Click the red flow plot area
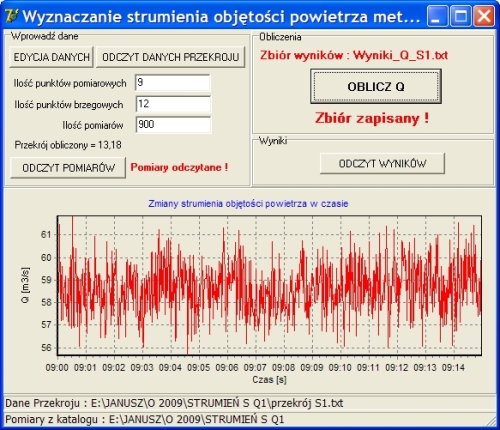Screen dimensions: 500x430 coord(269,286)
